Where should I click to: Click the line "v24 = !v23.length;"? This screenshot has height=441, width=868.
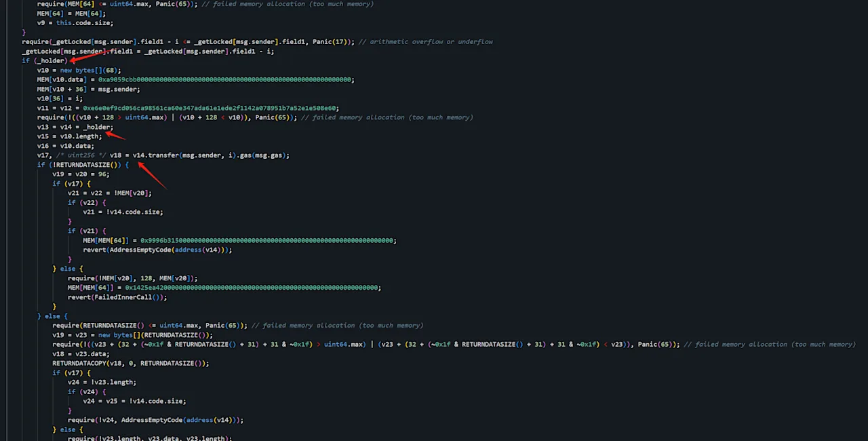tap(102, 383)
